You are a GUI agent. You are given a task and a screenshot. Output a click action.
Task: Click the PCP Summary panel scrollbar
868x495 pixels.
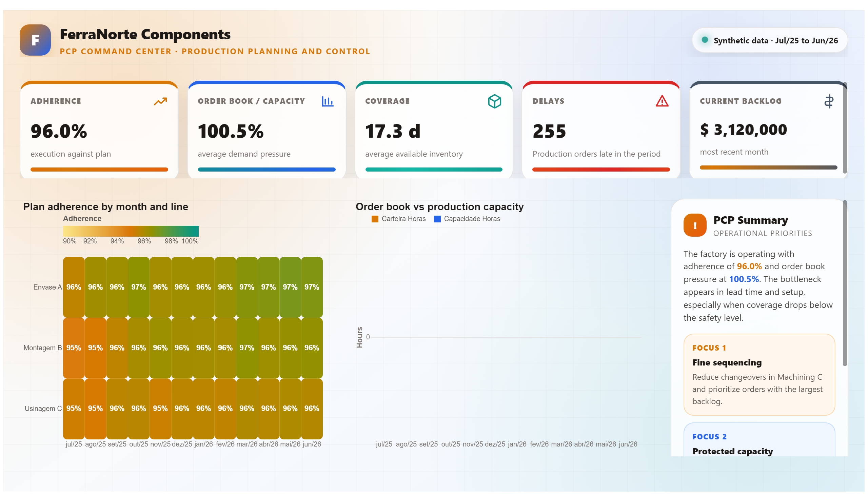pyautogui.click(x=845, y=283)
